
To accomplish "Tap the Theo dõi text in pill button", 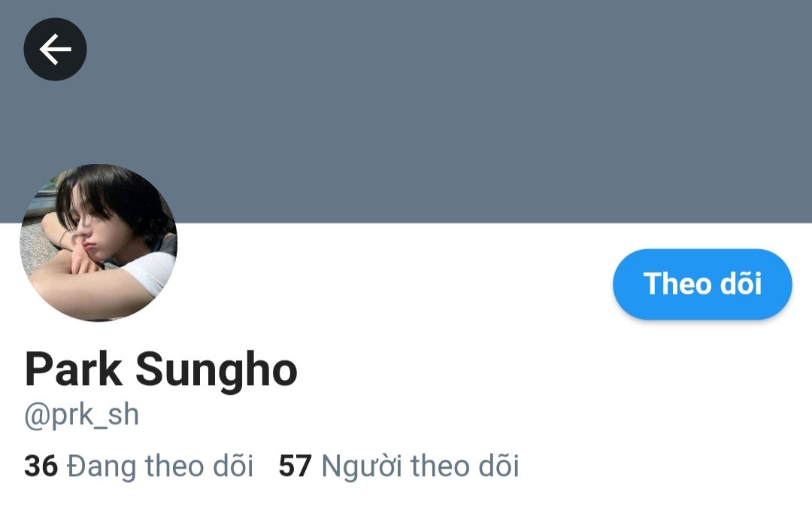I will [x=702, y=284].
